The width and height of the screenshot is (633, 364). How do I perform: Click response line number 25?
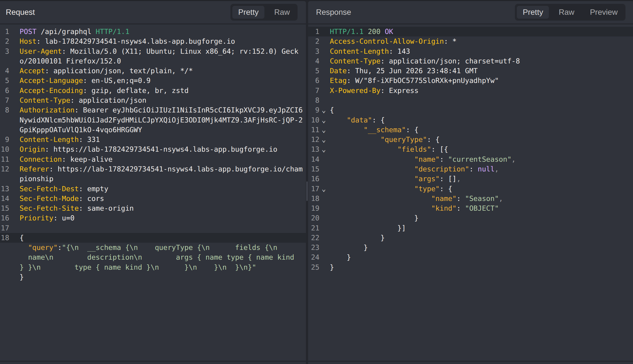pyautogui.click(x=315, y=267)
